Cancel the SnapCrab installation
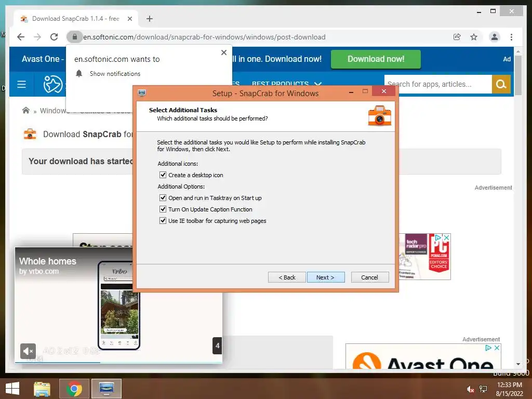 tap(370, 277)
